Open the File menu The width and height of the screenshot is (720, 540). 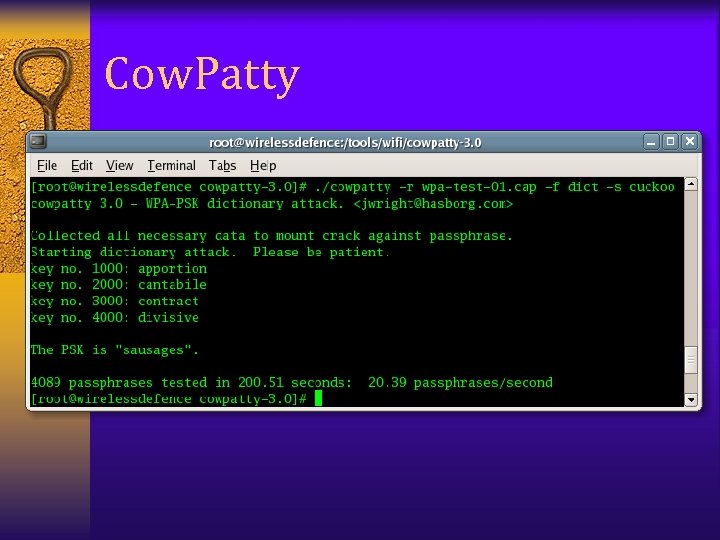coord(47,165)
